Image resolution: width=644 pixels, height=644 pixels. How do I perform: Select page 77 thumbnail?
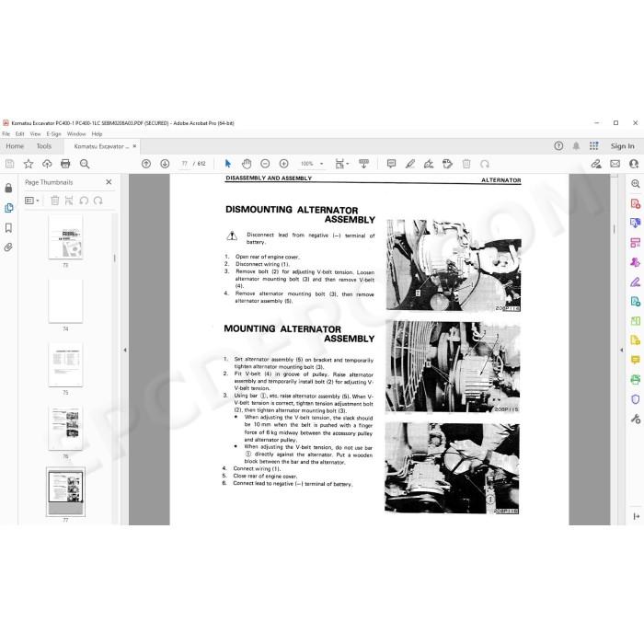point(65,491)
